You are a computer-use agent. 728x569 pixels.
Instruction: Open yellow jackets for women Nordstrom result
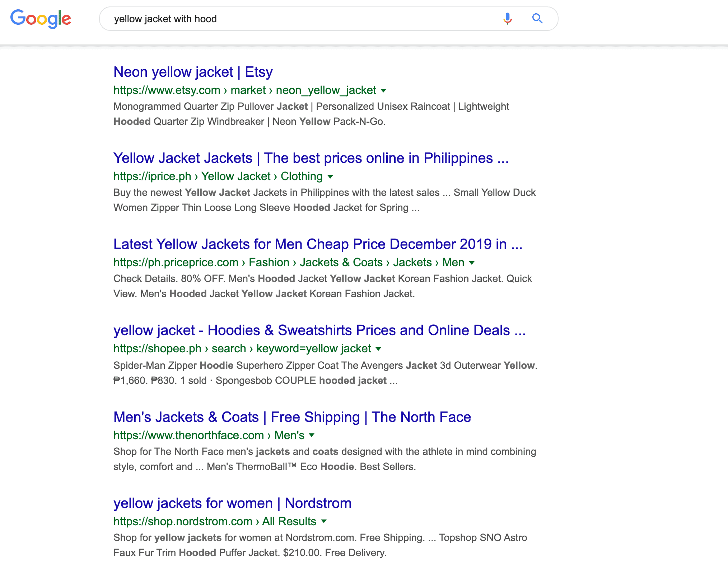point(232,503)
